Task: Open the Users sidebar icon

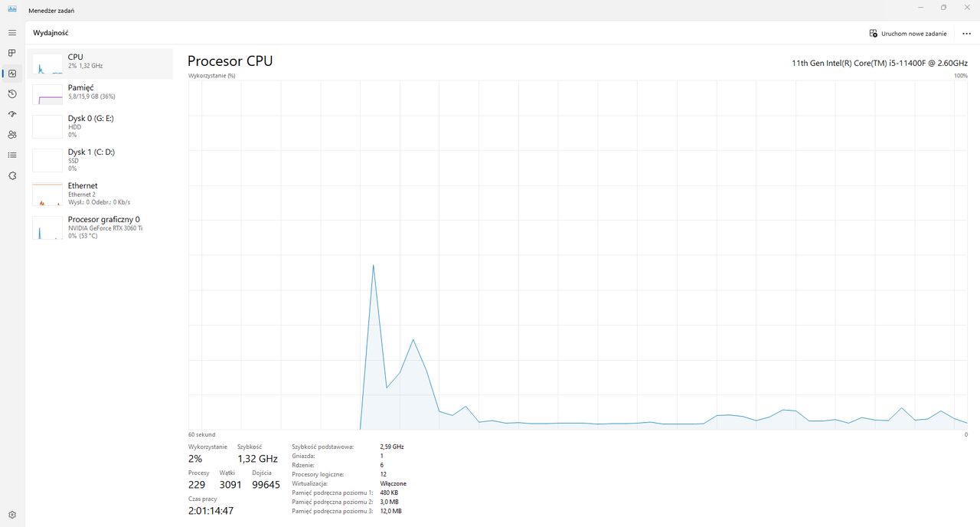Action: 12,135
